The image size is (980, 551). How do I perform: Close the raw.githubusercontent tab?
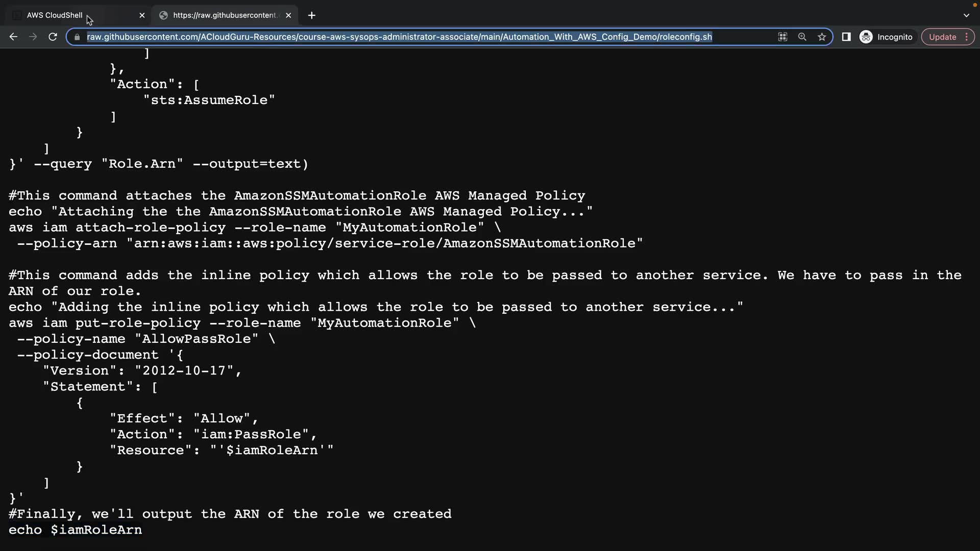coord(288,15)
